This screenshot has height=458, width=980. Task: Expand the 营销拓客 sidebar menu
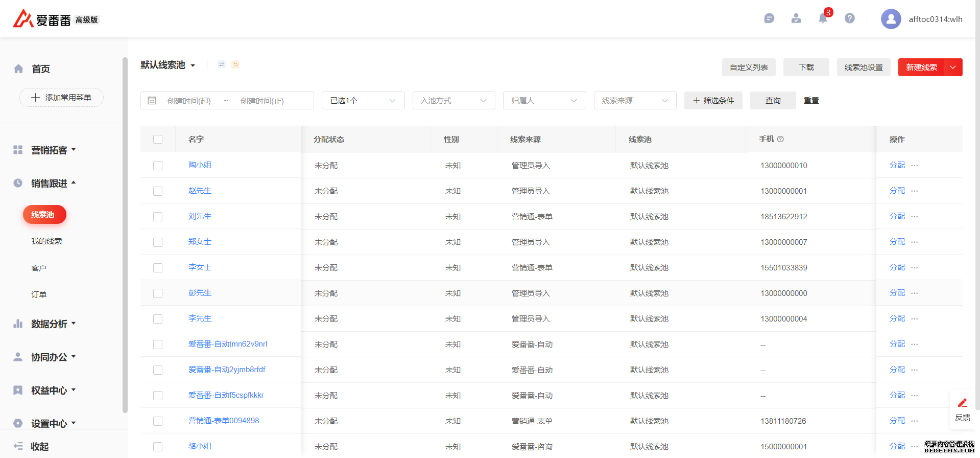point(54,150)
